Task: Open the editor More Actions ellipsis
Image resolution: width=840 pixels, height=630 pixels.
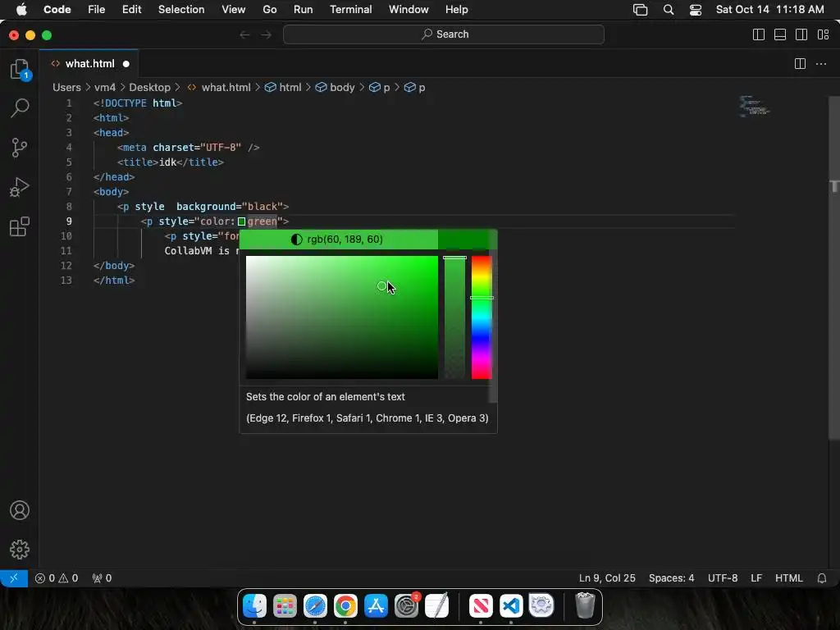Action: 820,64
